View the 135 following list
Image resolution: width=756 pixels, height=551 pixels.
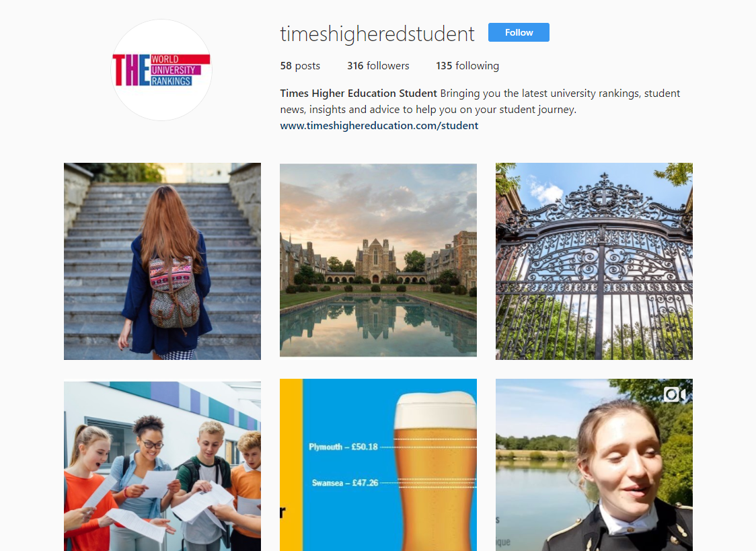click(467, 65)
